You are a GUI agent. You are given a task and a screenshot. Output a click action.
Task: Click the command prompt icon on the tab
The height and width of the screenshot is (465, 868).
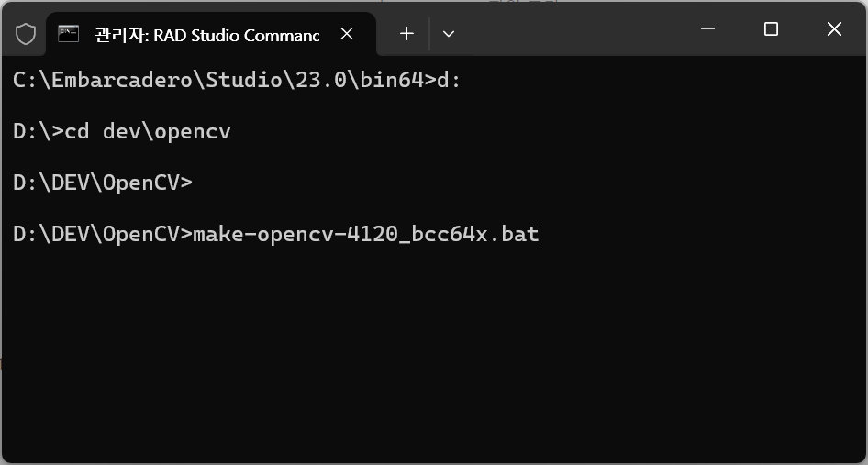point(69,34)
